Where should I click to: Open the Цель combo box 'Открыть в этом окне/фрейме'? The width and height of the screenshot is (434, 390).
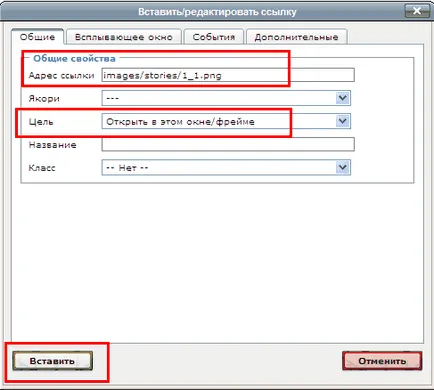[x=226, y=121]
